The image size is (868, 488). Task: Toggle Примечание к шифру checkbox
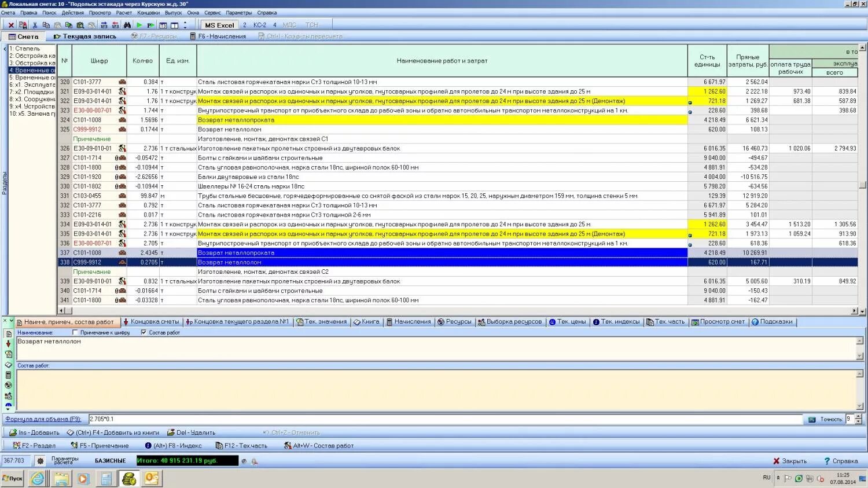pos(75,333)
